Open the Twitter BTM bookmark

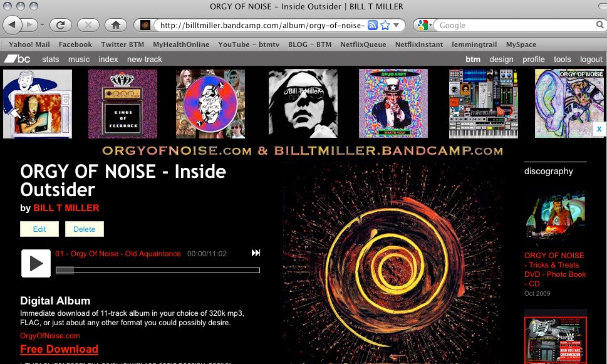click(x=122, y=44)
